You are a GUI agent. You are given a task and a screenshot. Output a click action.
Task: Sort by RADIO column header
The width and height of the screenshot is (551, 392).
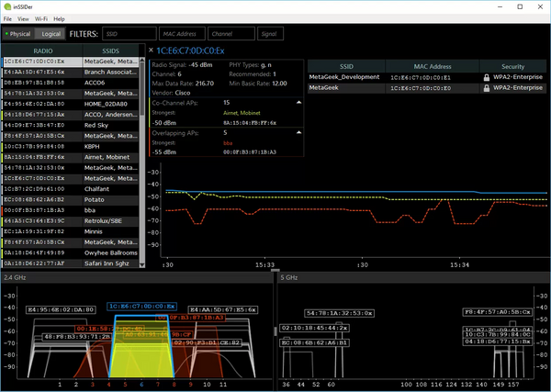(x=43, y=50)
